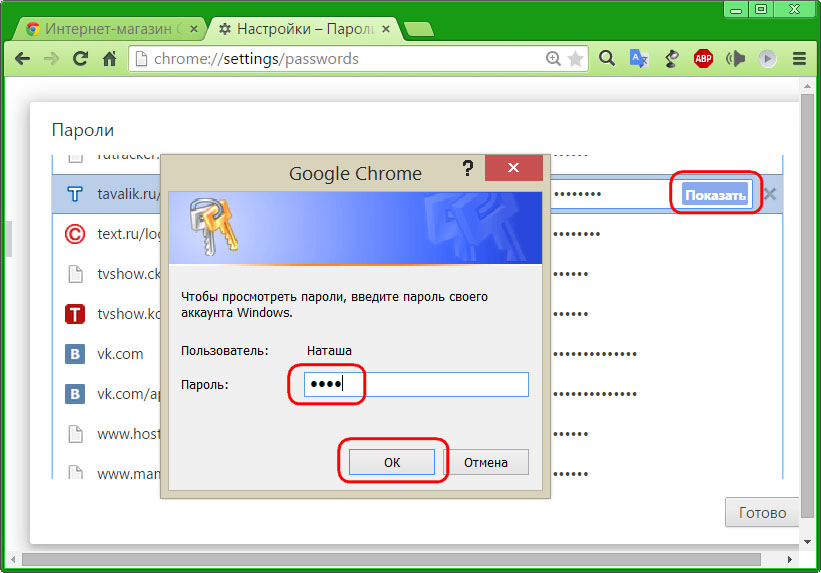
Task: Click the vk.com site favicon
Action: coord(75,354)
